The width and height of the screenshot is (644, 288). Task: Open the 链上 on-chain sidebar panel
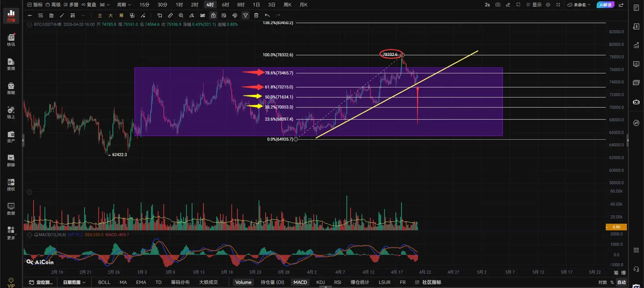(11, 112)
